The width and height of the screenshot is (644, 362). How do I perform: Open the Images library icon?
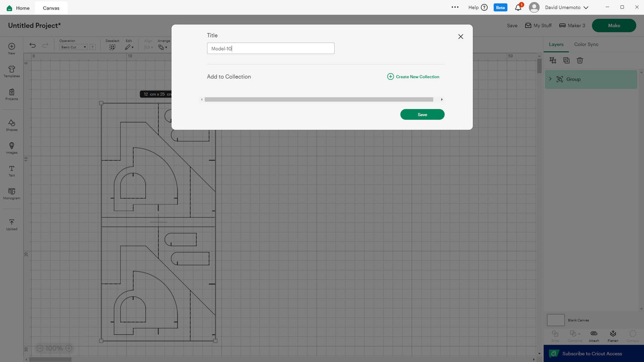[12, 148]
